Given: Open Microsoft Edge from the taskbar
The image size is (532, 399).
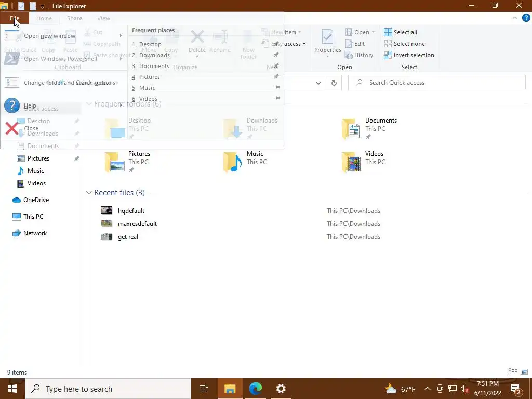Looking at the screenshot, I should click(256, 389).
